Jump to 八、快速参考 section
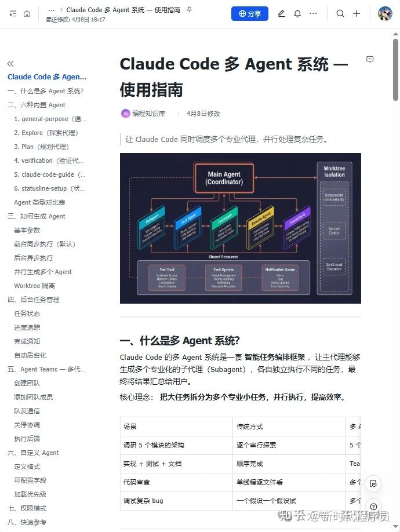This screenshot has height=532, width=400. [27, 522]
